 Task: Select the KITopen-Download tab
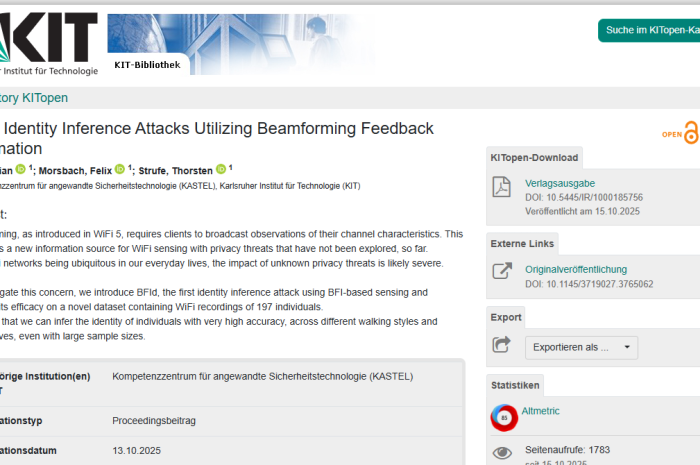(x=533, y=158)
